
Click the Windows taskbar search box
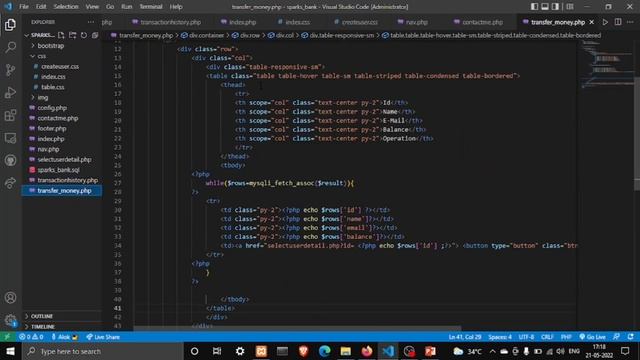click(102, 351)
